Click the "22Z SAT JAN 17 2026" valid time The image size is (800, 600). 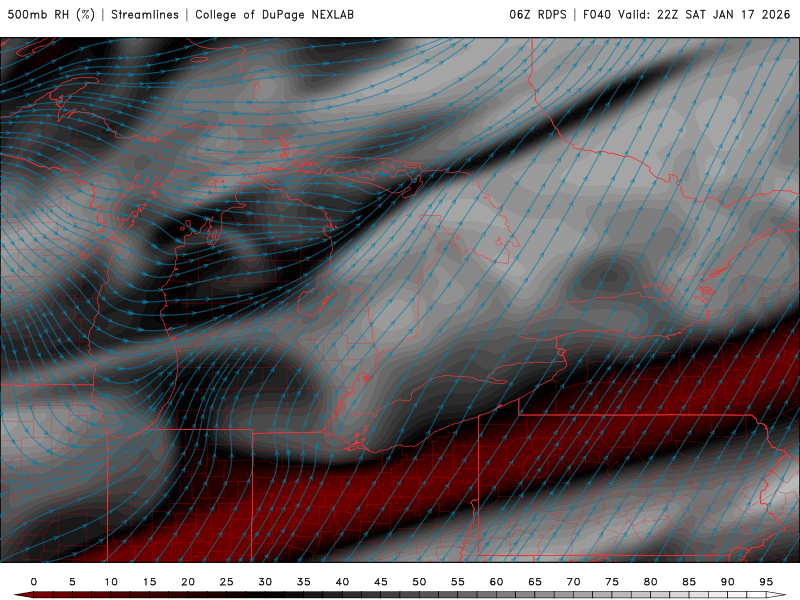click(x=723, y=15)
